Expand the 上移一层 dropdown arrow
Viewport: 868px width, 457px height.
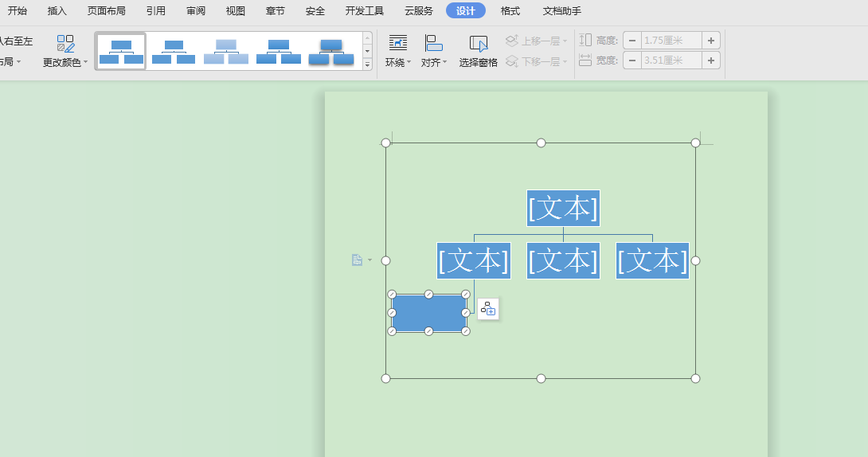point(565,41)
